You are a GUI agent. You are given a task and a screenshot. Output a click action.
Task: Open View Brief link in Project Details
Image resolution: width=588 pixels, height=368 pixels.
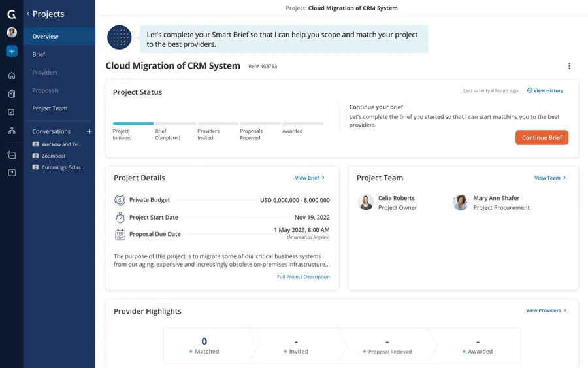tap(310, 178)
